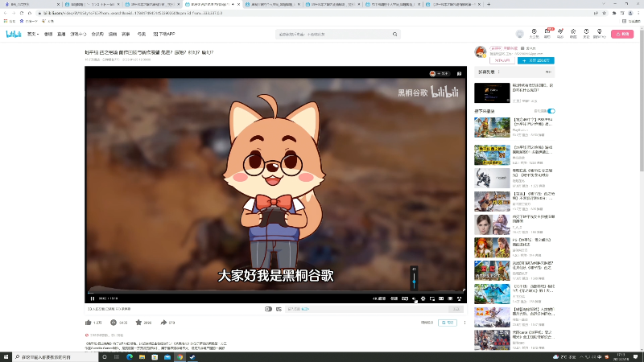
Task: Click the search magnifier icon
Action: tap(395, 35)
